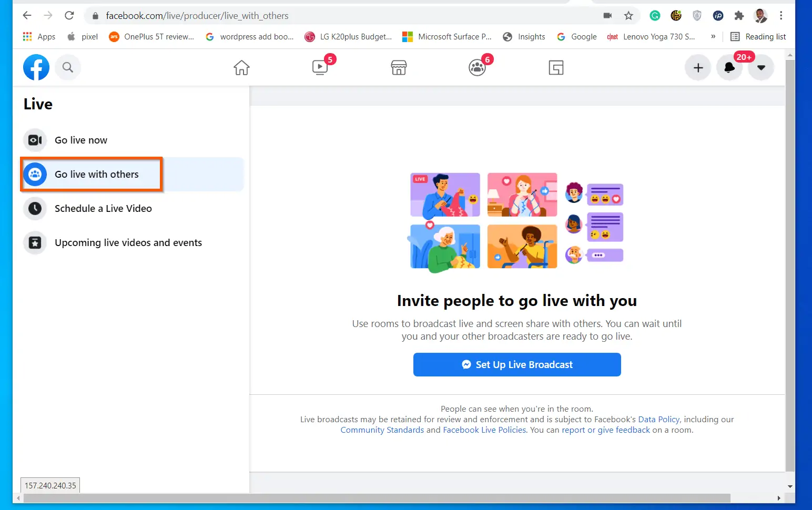Open Community Standards link
Viewport: 812px width, 510px height.
click(382, 430)
